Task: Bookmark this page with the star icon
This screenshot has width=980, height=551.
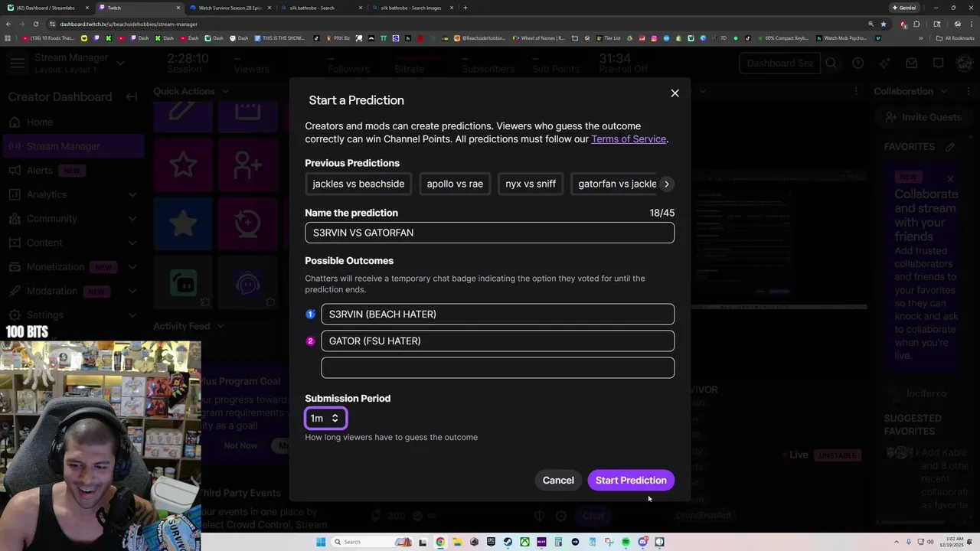Action: pos(883,24)
